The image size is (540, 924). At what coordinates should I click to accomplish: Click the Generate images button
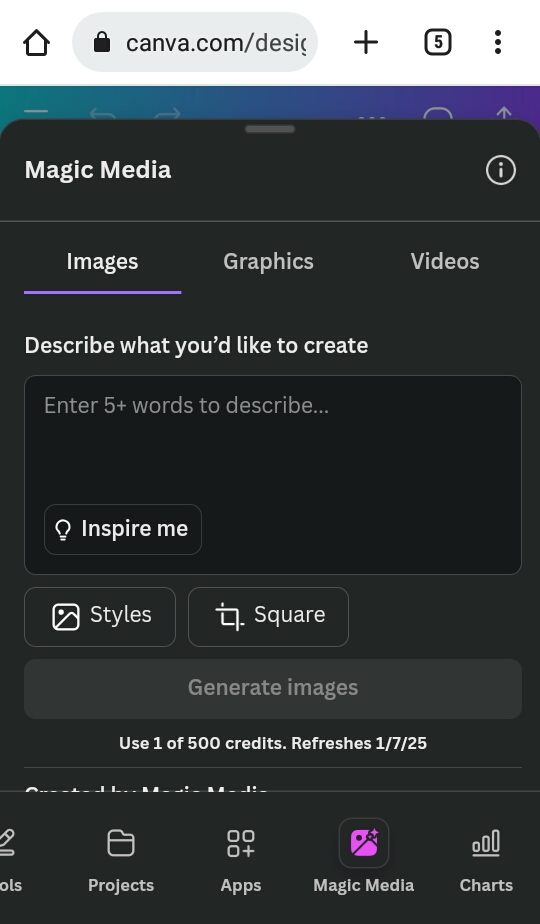[273, 688]
